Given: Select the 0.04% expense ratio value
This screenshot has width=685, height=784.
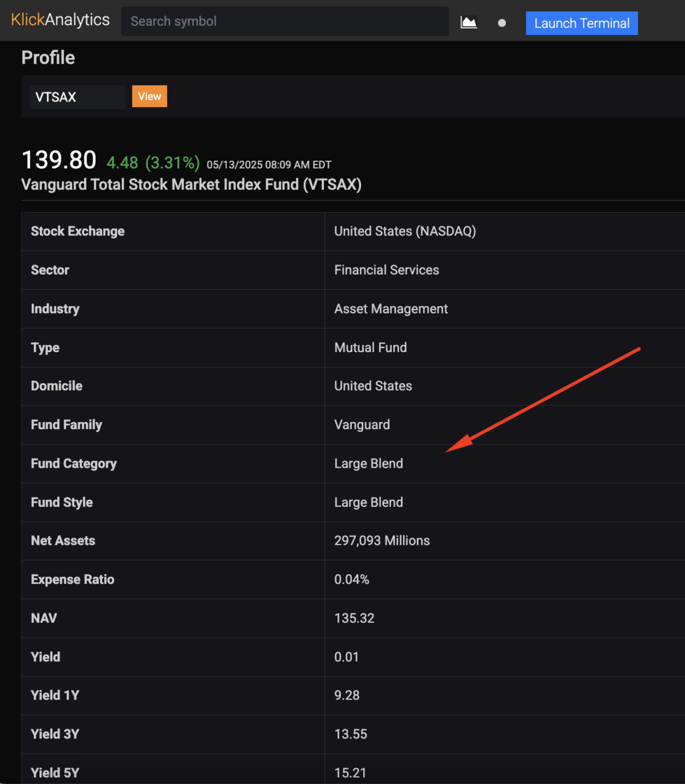Looking at the screenshot, I should click(x=352, y=580).
